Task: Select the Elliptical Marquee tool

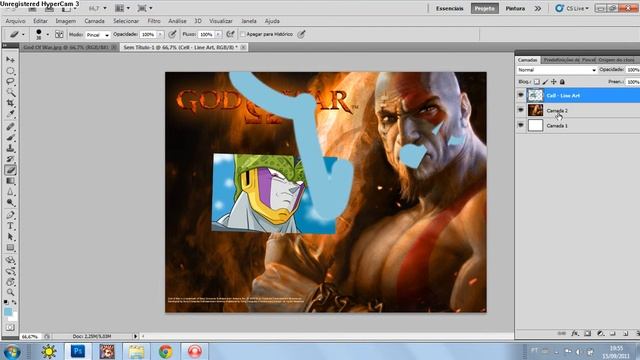Action: (10, 71)
